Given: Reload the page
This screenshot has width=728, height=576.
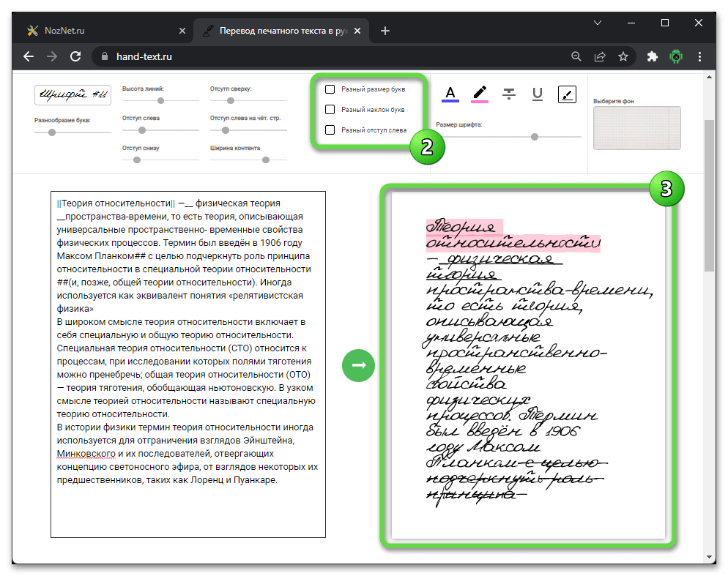Looking at the screenshot, I should (x=75, y=56).
